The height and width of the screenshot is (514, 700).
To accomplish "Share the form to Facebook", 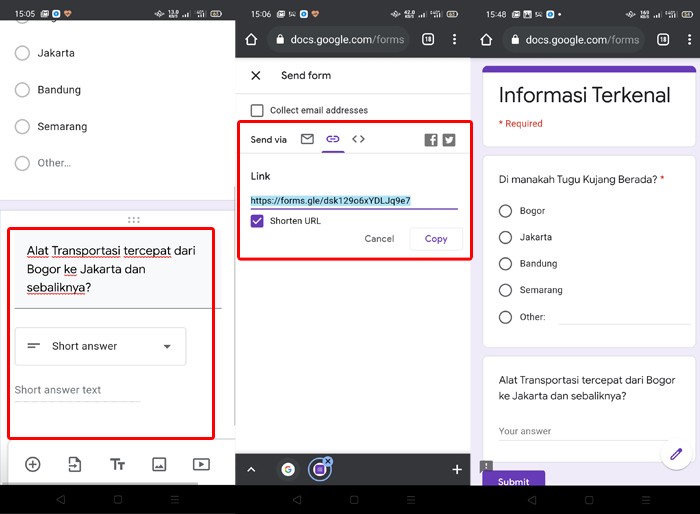I will (431, 140).
